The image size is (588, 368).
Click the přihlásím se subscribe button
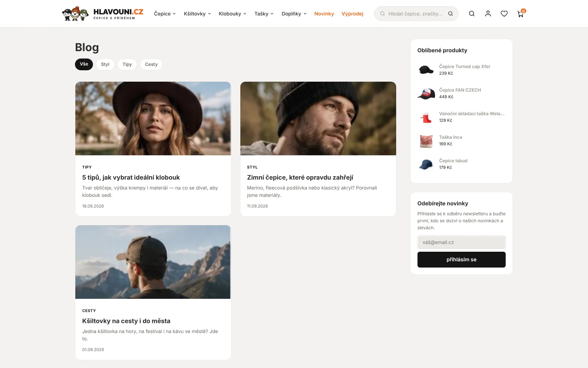(x=462, y=259)
